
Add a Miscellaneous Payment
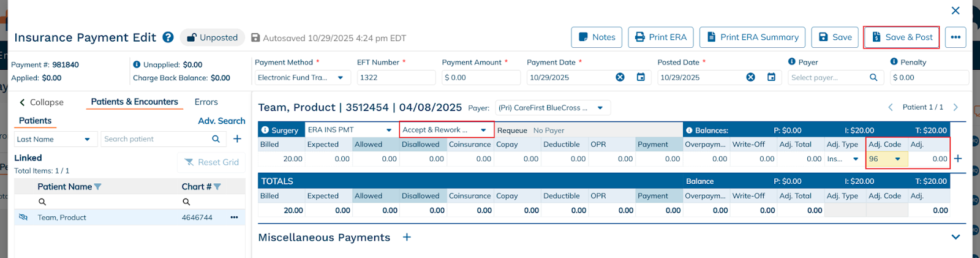pyautogui.click(x=407, y=237)
